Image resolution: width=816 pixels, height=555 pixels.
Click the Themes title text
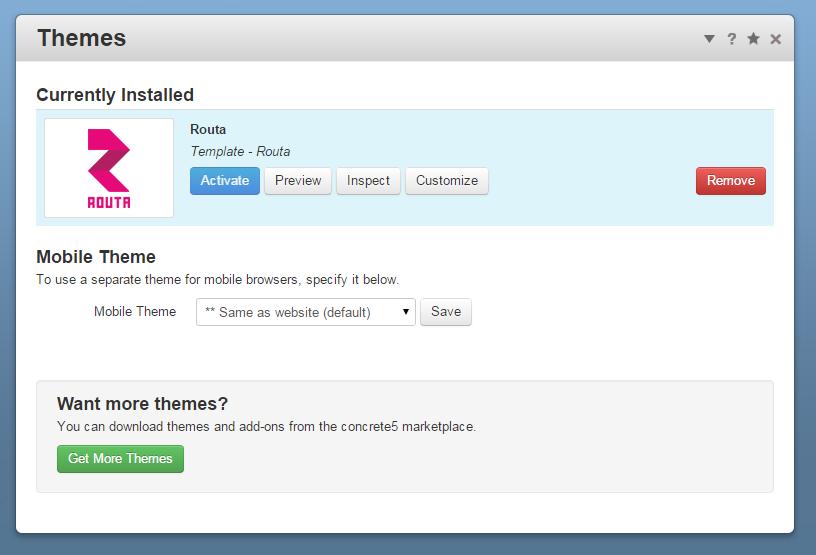[x=82, y=38]
